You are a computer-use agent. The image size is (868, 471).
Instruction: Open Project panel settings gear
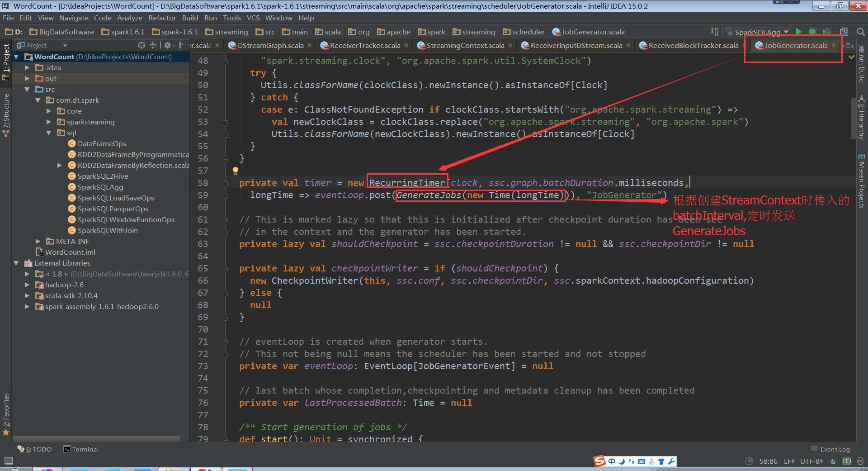[x=169, y=45]
